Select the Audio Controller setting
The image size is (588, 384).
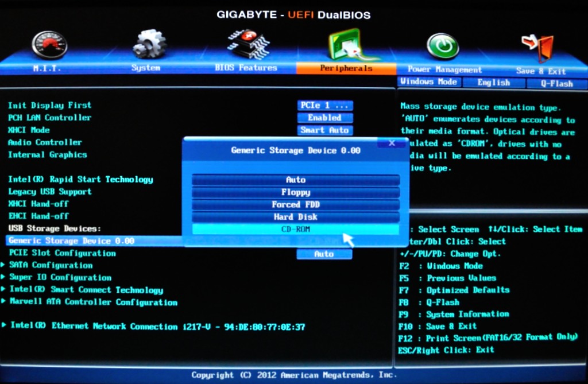[x=45, y=142]
